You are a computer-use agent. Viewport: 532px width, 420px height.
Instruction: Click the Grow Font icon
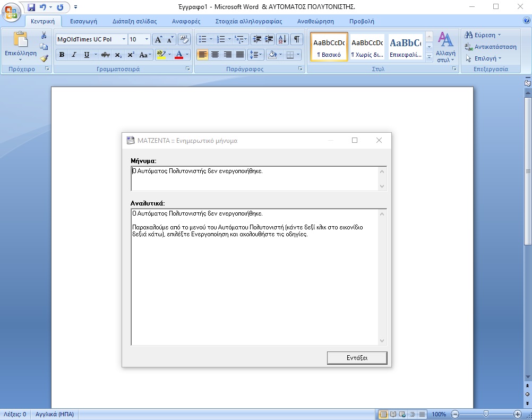pos(158,39)
